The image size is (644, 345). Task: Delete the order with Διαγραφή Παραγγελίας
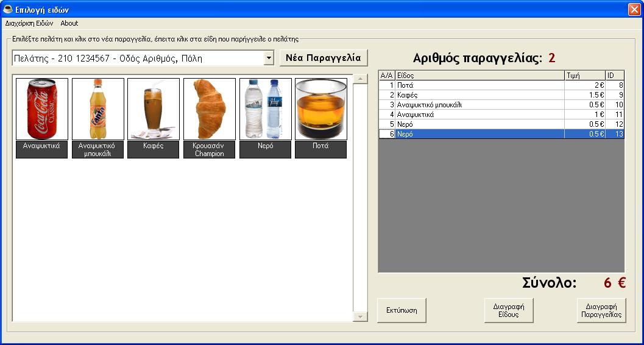(601, 310)
